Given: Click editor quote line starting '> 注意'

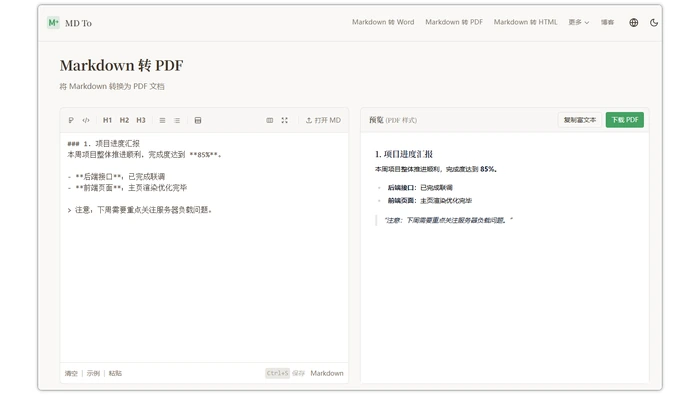Looking at the screenshot, I should [x=140, y=210].
